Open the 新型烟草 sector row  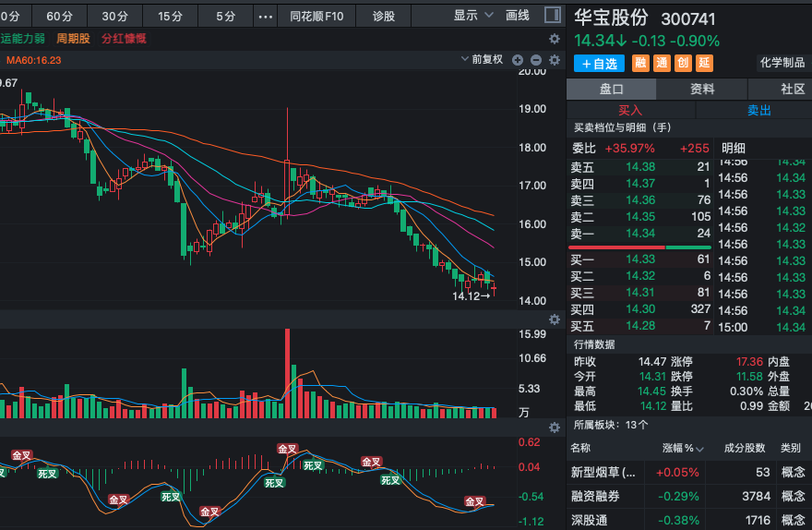689,472
